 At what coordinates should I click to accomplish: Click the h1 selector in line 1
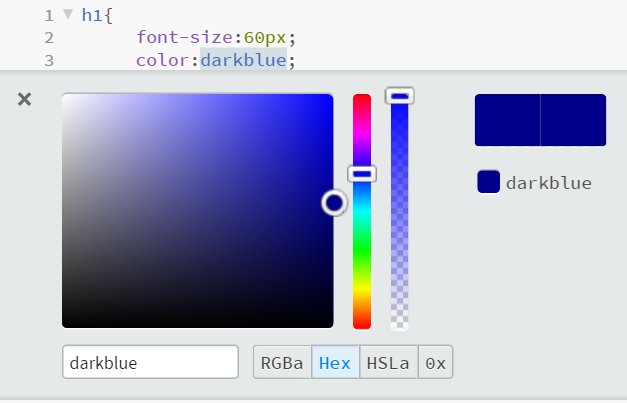tap(92, 16)
